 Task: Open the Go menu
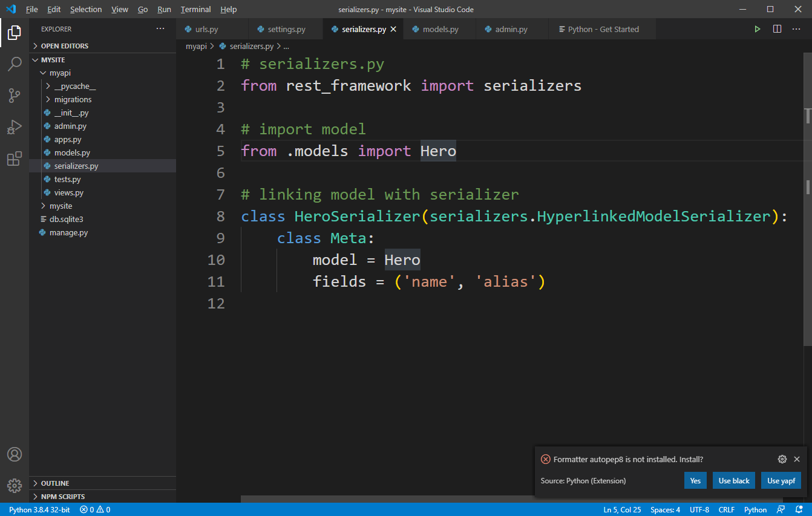pos(143,10)
